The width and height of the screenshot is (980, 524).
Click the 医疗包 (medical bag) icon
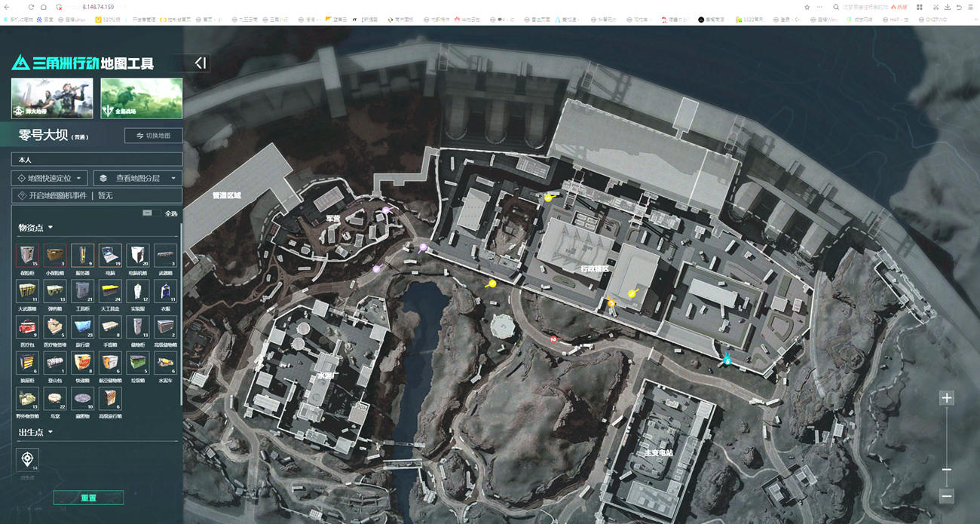[x=27, y=326]
